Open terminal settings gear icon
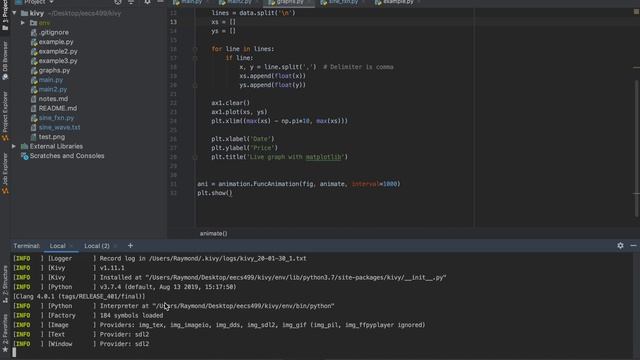 [x=620, y=246]
